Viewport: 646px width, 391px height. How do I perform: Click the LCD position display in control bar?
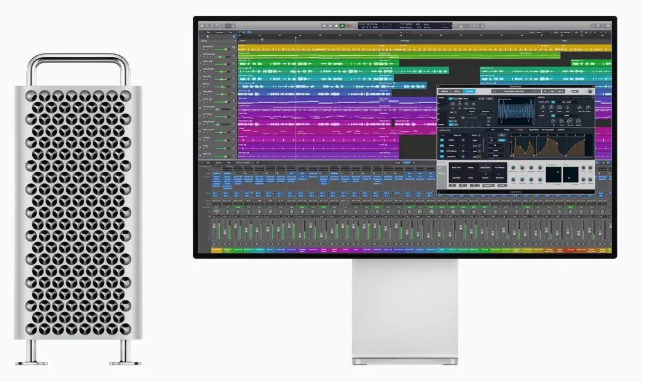(x=405, y=26)
